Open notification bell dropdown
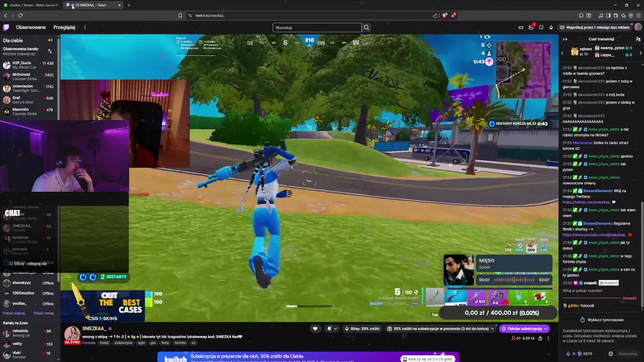This screenshot has height=362, width=644. 332,329
